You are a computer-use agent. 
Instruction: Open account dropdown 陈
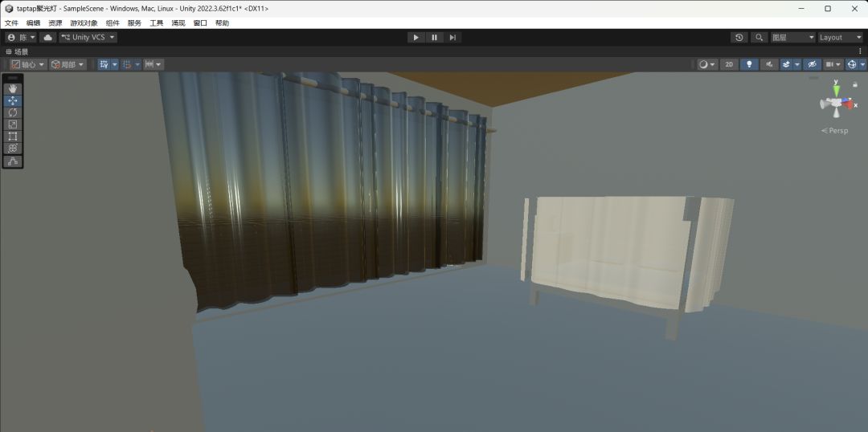tap(21, 38)
